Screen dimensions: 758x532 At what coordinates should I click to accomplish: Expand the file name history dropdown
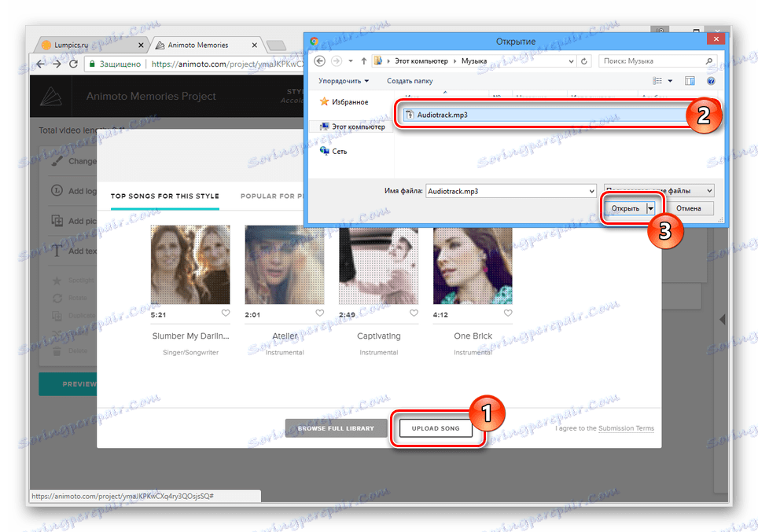tap(592, 191)
